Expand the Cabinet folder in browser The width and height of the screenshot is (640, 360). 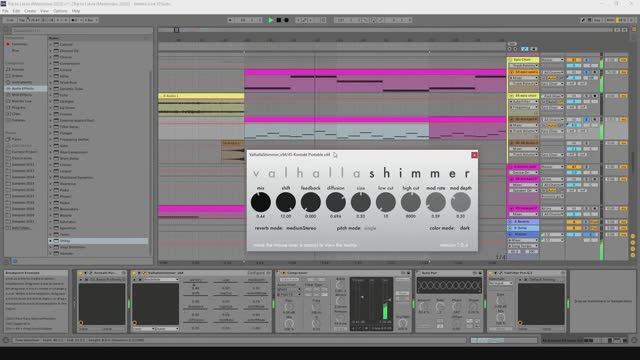51,44
